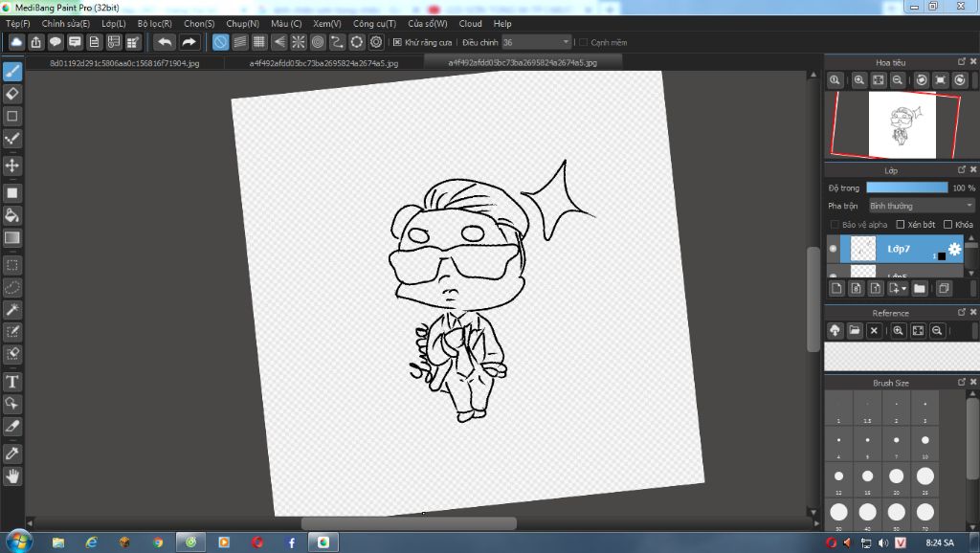
Task: Open the Windows Start button
Action: [18, 542]
